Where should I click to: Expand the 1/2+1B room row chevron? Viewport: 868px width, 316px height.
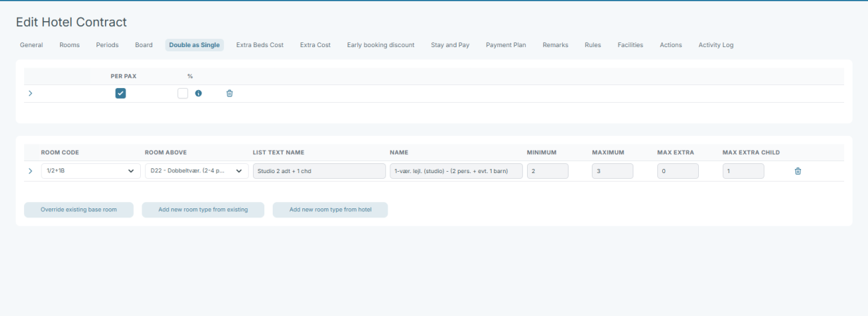pyautogui.click(x=30, y=171)
